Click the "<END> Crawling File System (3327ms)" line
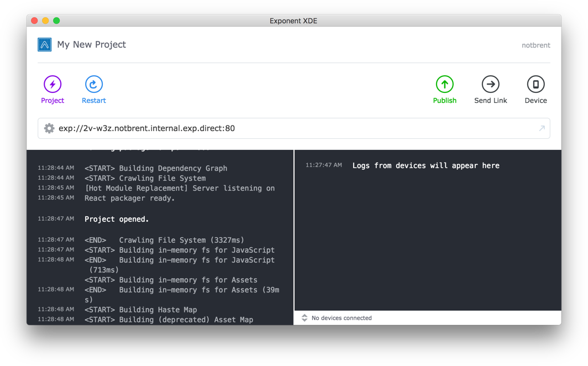 (164, 240)
